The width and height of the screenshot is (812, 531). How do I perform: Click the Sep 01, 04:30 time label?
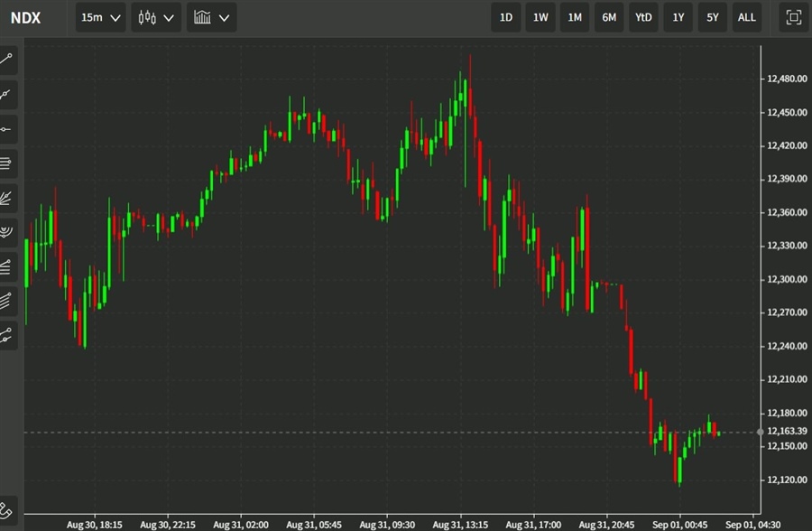tap(752, 525)
